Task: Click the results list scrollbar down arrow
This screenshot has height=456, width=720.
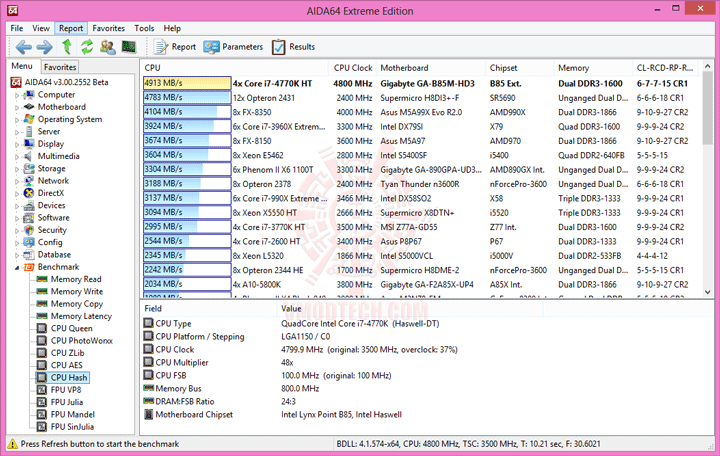Action: (x=707, y=292)
